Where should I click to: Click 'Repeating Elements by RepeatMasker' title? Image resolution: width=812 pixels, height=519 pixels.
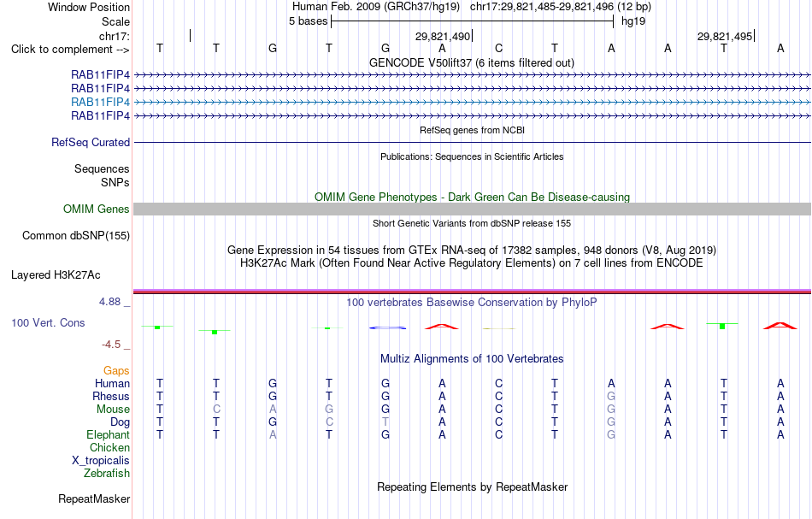[x=473, y=487]
